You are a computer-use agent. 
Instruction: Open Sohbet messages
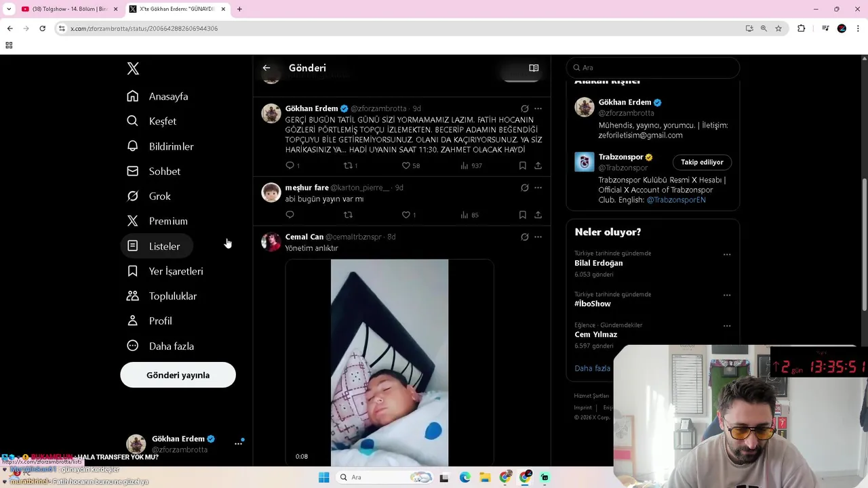tap(153, 171)
